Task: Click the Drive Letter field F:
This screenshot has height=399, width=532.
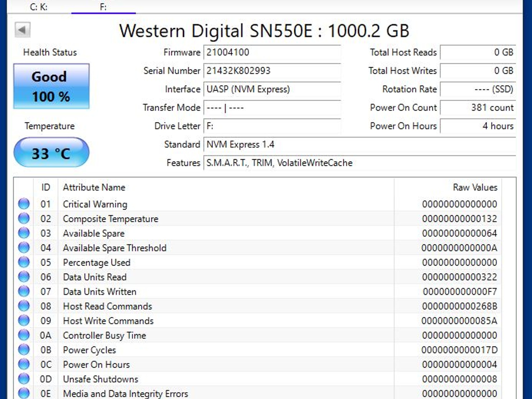Action: [272, 126]
